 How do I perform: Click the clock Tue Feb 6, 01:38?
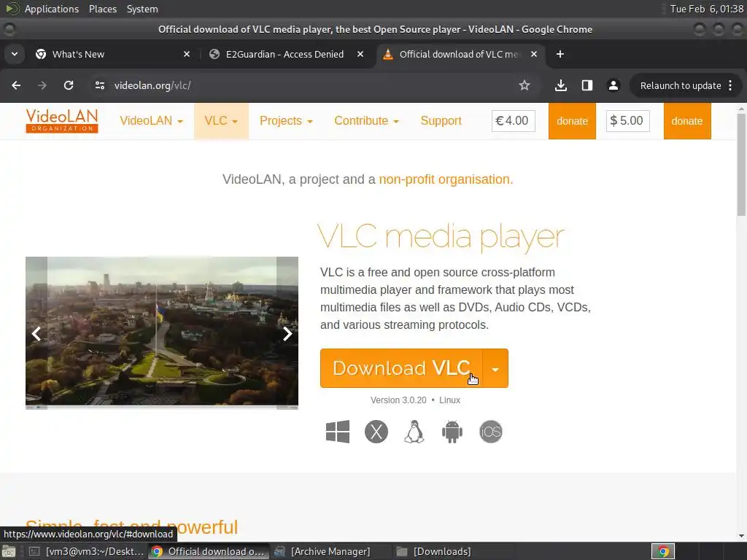[x=706, y=9]
